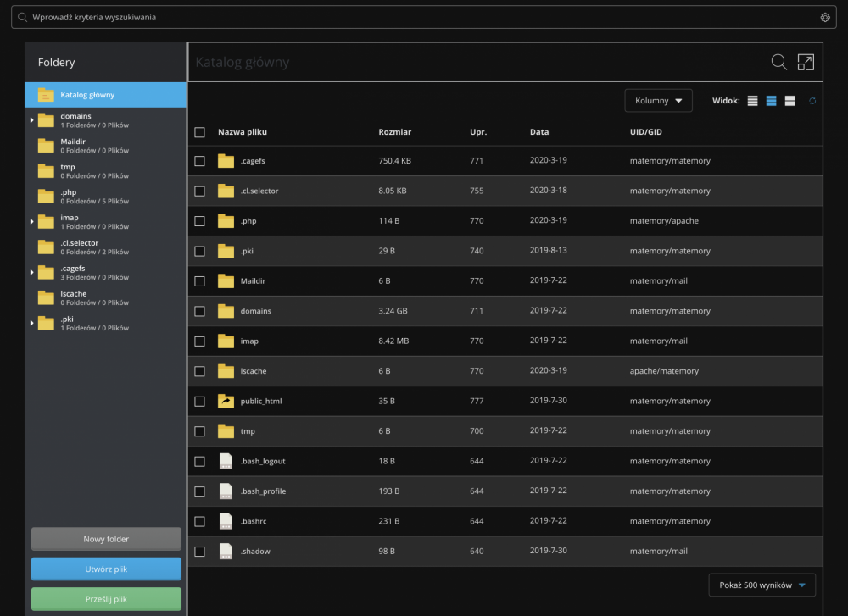Click the search settings gear icon
Screen dimensions: 848x616
click(x=825, y=17)
